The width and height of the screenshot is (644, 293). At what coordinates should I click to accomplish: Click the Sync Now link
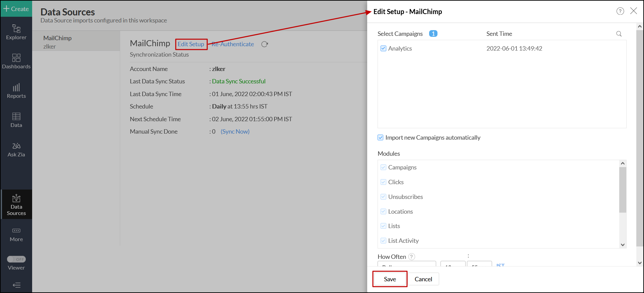click(235, 132)
